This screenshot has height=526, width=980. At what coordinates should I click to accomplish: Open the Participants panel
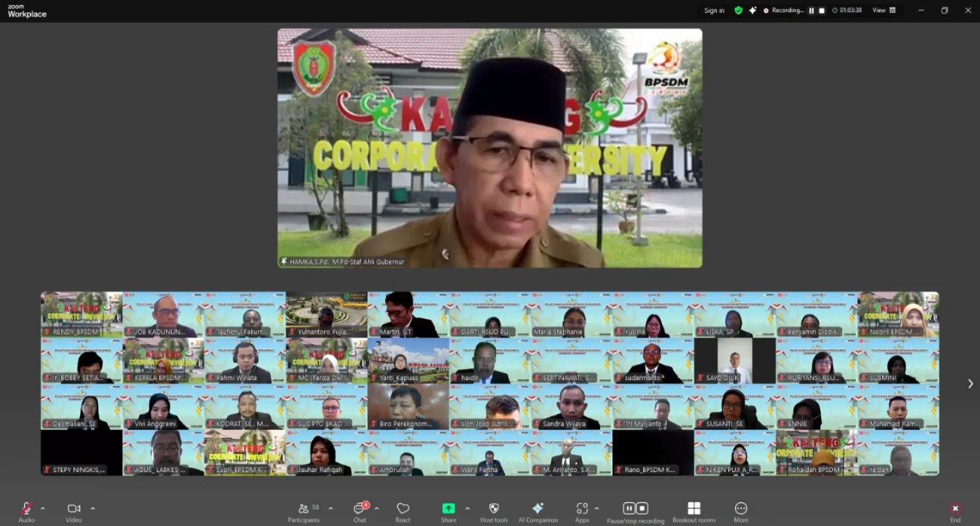tap(303, 511)
